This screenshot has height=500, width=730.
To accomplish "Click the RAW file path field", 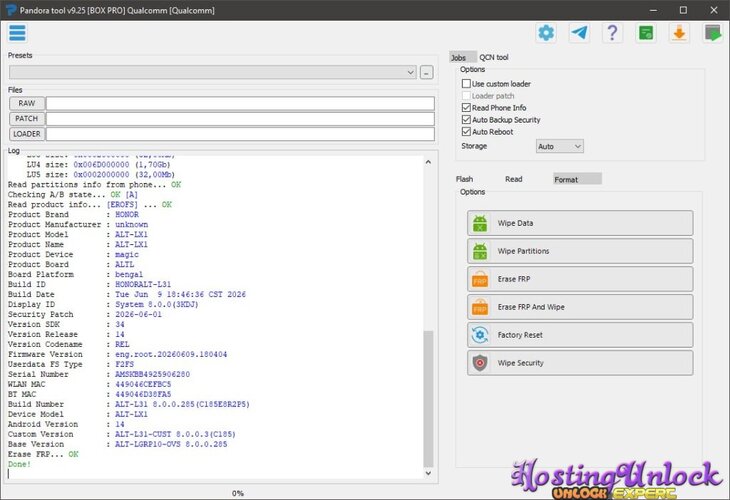I will pyautogui.click(x=240, y=103).
